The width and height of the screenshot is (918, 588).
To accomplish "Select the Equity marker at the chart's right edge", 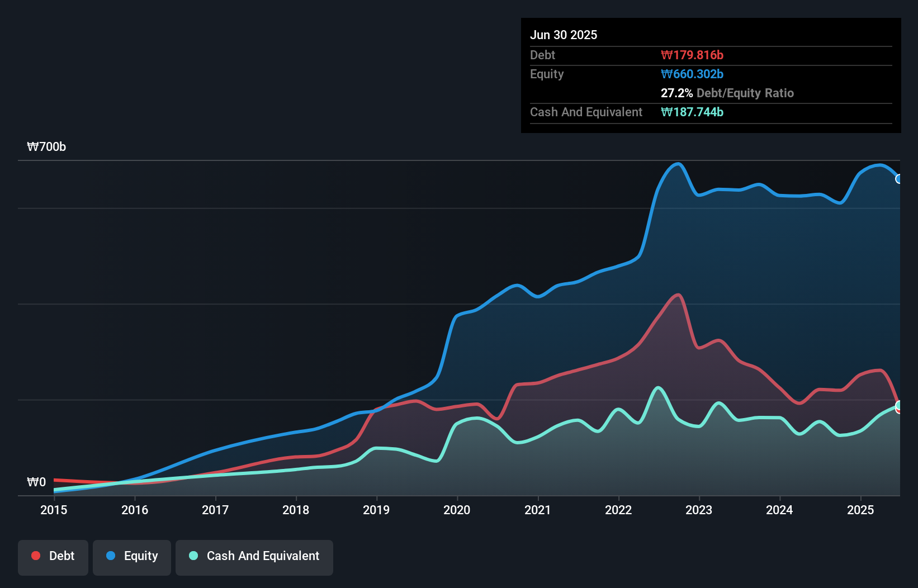I will [900, 179].
